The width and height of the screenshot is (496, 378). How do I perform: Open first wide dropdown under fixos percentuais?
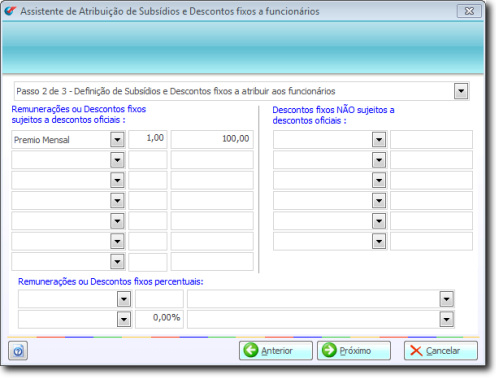pos(446,299)
